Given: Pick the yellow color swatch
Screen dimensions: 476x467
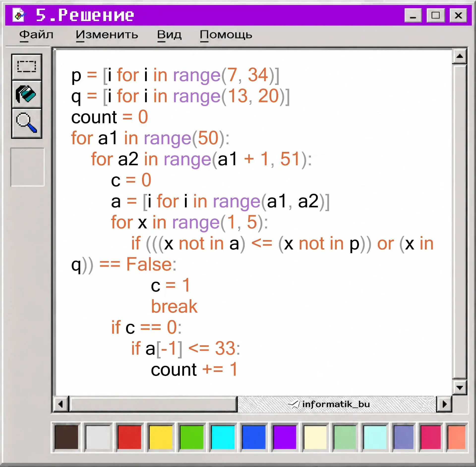Looking at the screenshot, I should pos(160,437).
